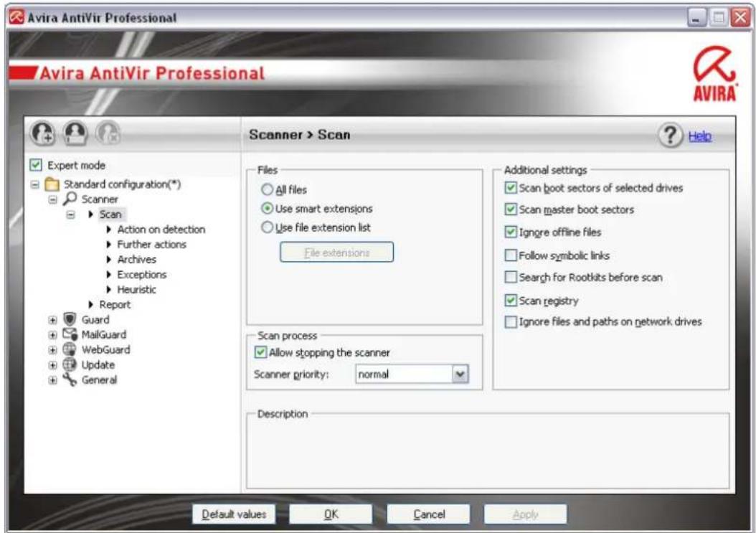Open Archives settings in tree
This screenshot has width=756, height=533.
click(136, 259)
